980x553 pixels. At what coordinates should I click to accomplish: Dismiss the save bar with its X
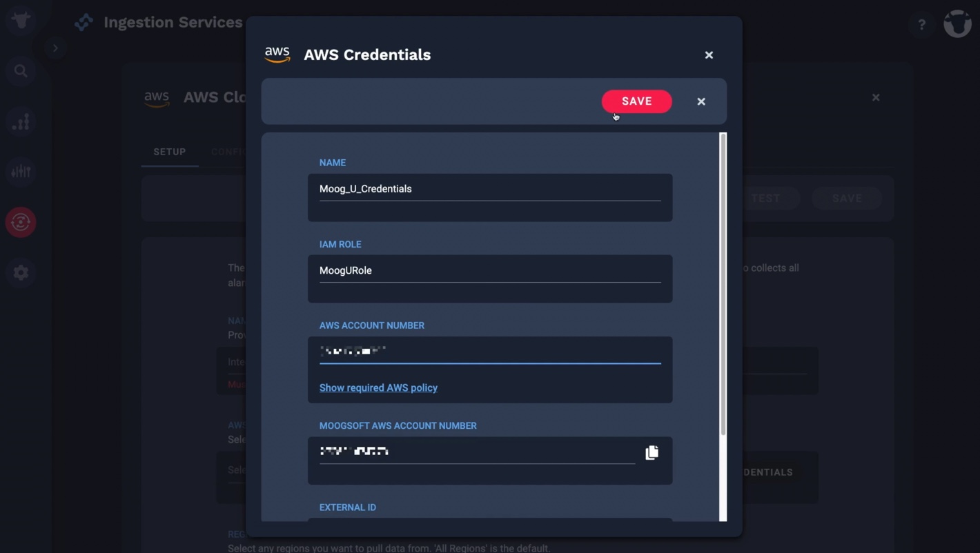point(701,101)
